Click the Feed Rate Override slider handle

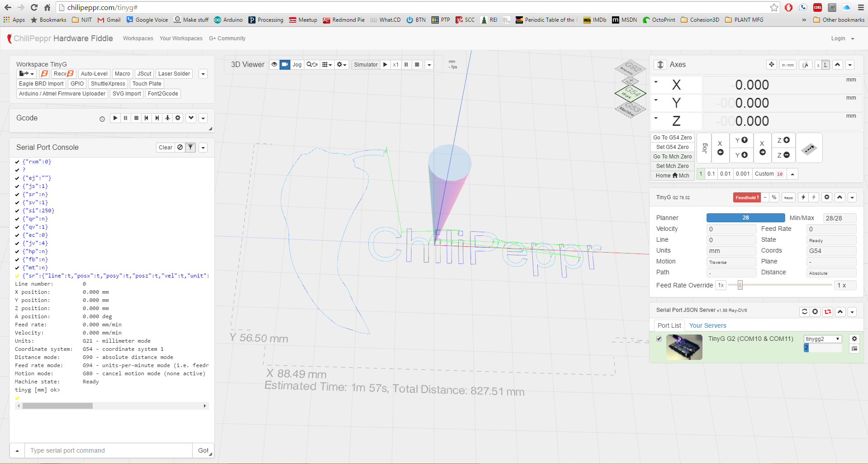tap(740, 285)
